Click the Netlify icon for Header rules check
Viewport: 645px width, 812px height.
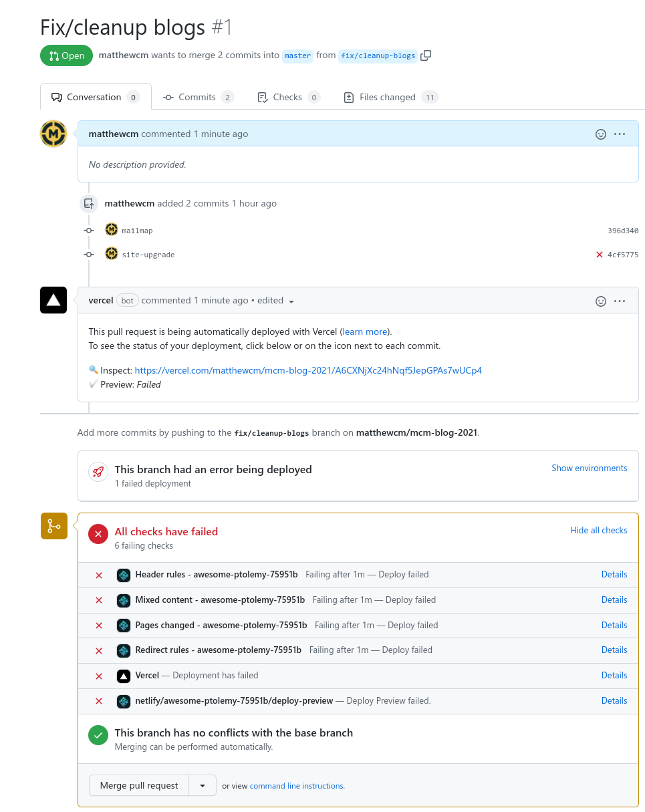coord(124,575)
